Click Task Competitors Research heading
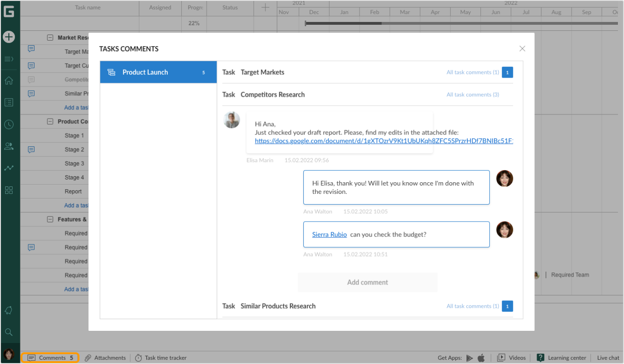 pos(264,94)
